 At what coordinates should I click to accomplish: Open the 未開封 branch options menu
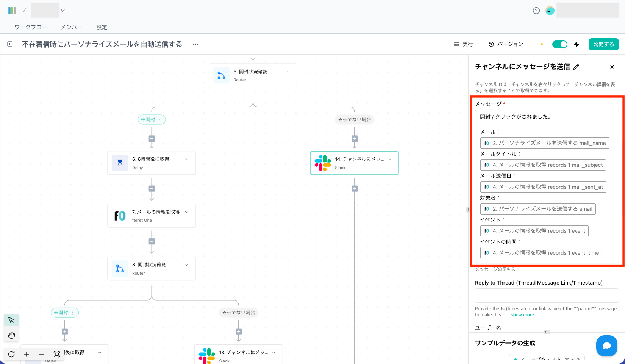159,120
